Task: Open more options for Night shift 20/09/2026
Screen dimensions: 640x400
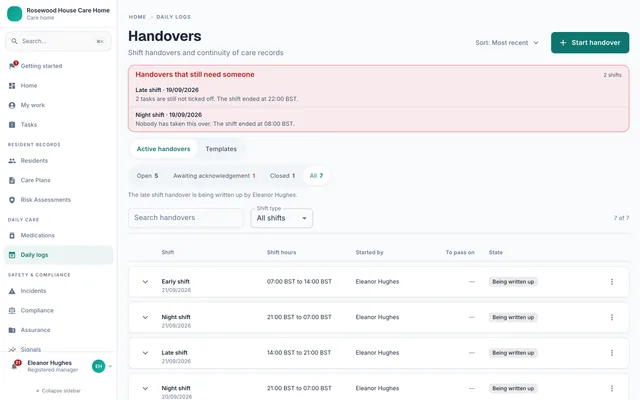Action: [x=611, y=388]
